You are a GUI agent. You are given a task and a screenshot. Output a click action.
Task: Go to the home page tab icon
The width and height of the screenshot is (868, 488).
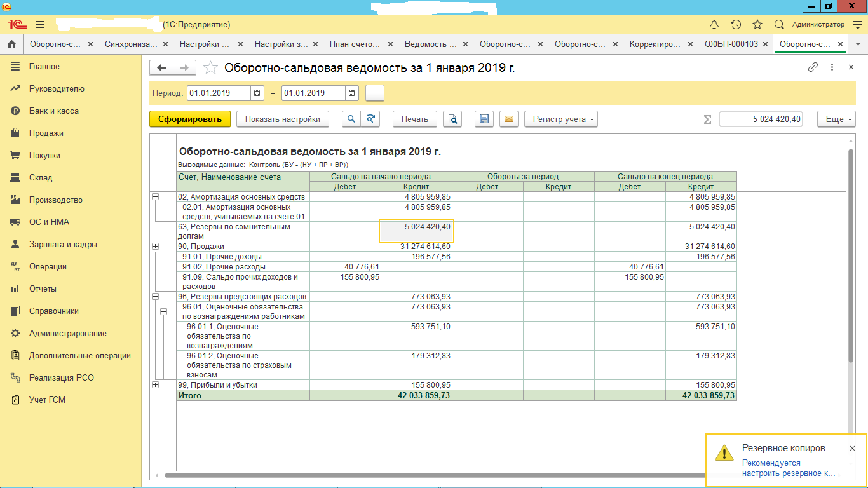(x=11, y=44)
